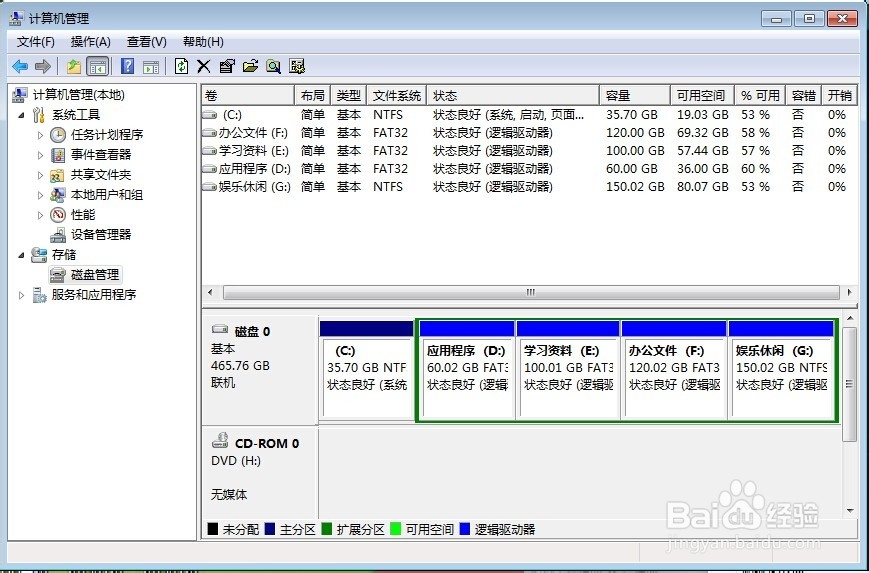Click the 60.00 GB capacity cell
This screenshot has height=573, width=869.
coord(631,168)
